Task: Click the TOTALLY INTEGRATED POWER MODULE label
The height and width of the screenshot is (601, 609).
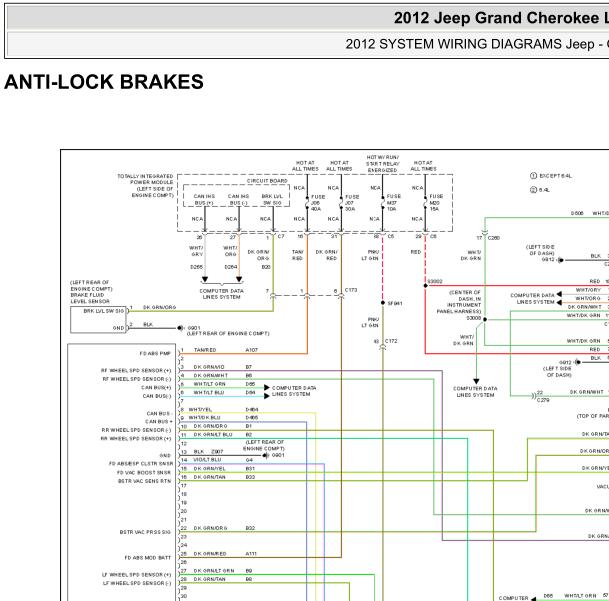Action: click(145, 186)
